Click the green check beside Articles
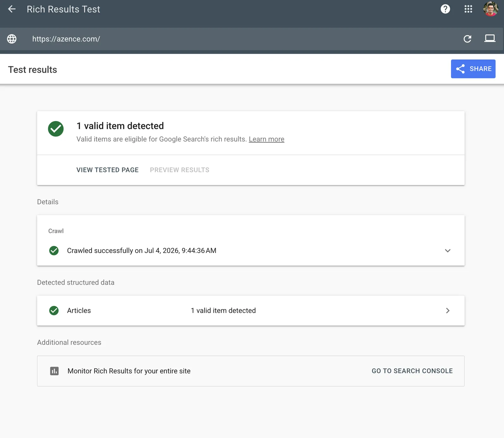Image resolution: width=504 pixels, height=438 pixels. (x=54, y=311)
